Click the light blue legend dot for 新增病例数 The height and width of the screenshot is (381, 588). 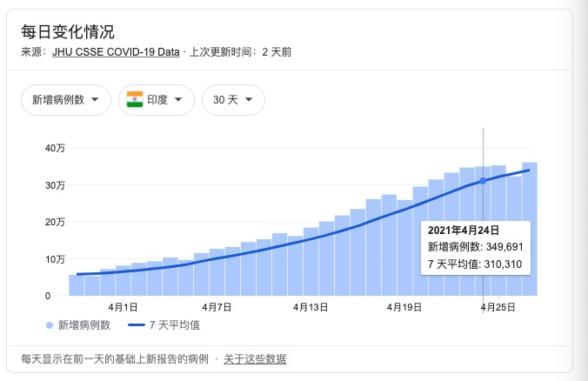[x=48, y=325]
